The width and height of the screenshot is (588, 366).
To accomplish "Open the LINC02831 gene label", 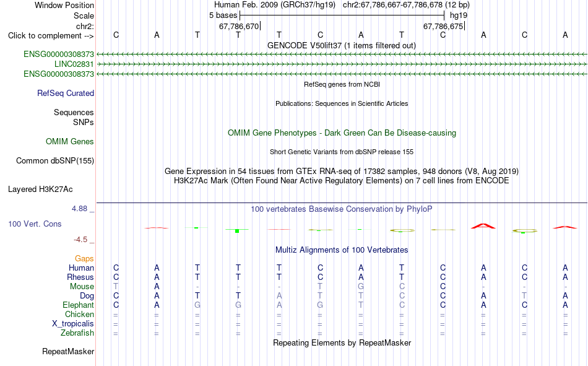I will click(x=74, y=64).
